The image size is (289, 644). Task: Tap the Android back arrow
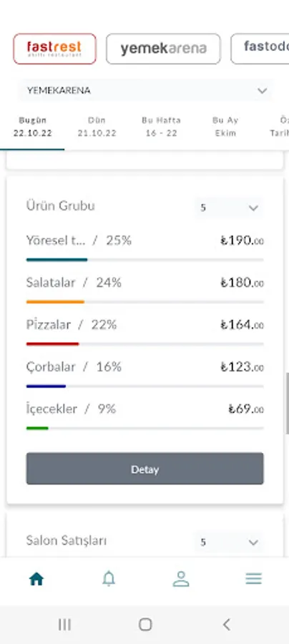[226, 625]
